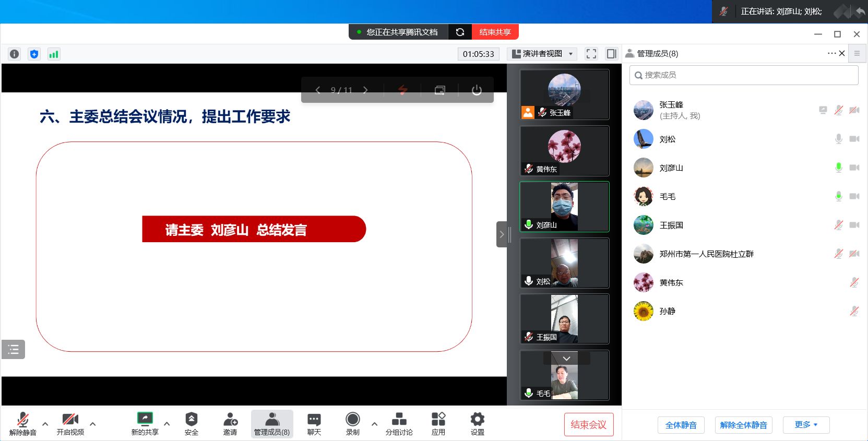Open more options in members panel header
This screenshot has height=441, width=868.
point(831,53)
